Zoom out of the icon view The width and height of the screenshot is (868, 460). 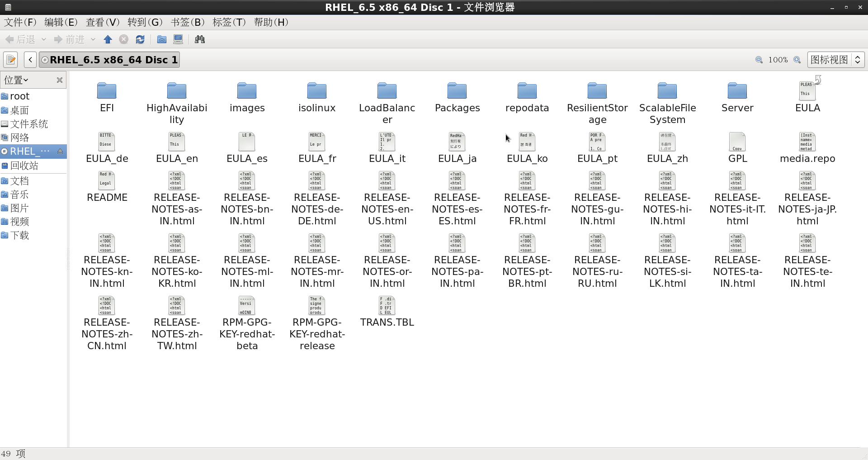(759, 60)
